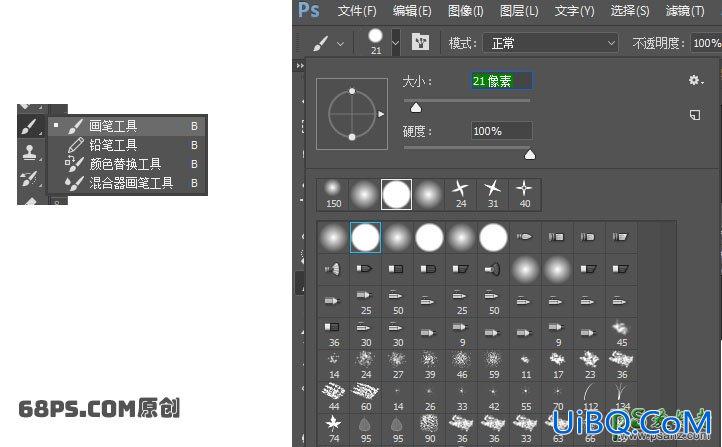Select maple leaf brush labeled 74
Screen dimensions: 722x447
coord(334,429)
